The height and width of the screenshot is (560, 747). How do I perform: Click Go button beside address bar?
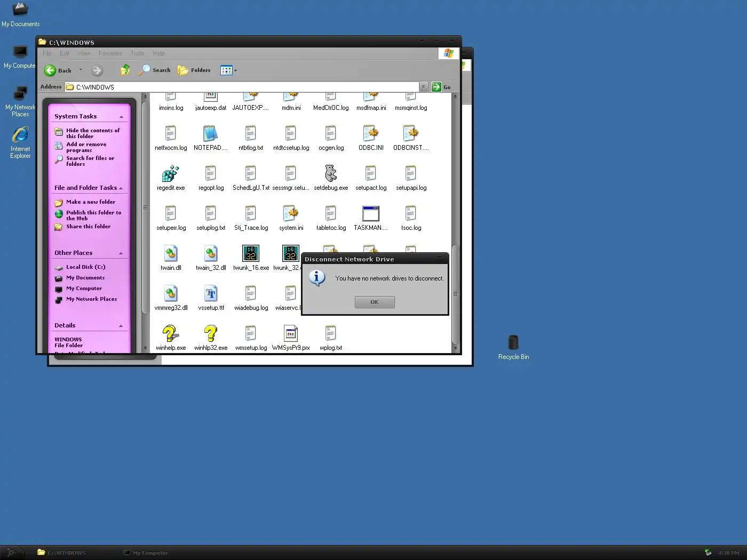[441, 87]
